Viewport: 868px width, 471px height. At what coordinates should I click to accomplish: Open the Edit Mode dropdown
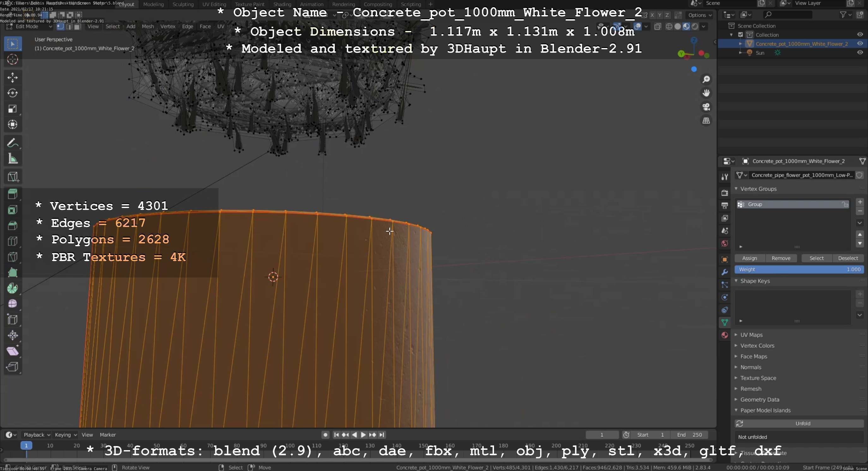[29, 27]
